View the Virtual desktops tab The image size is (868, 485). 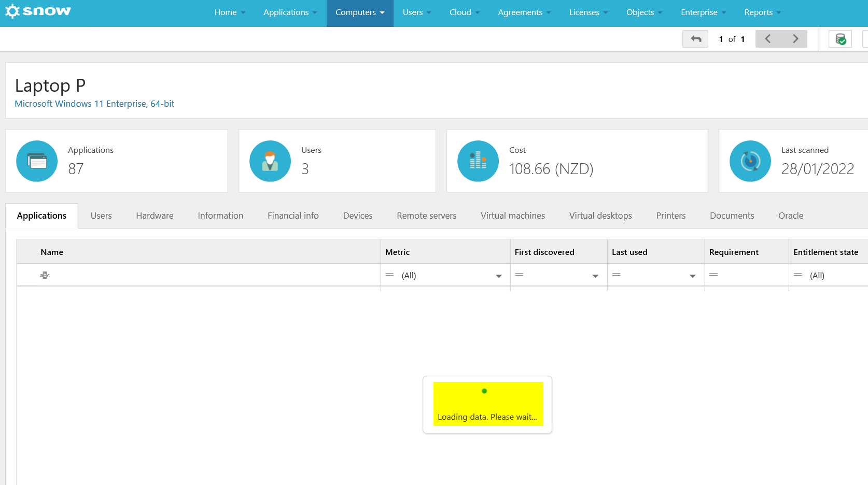pos(600,216)
